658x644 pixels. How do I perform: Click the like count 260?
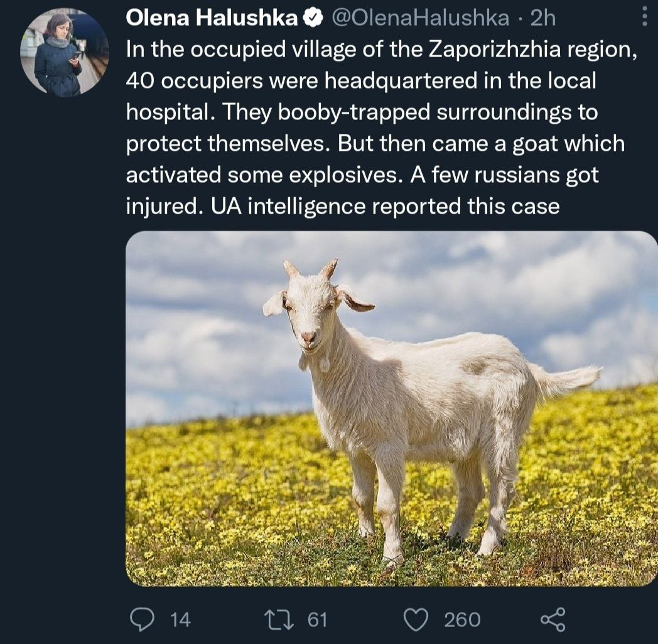(462, 619)
